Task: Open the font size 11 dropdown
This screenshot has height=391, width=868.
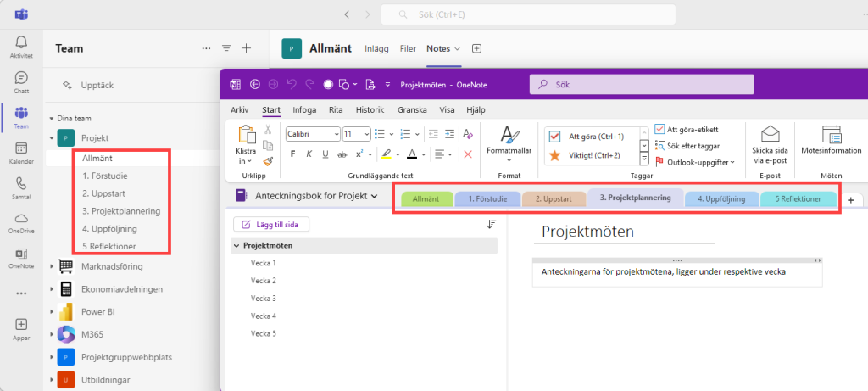Action: pos(366,134)
